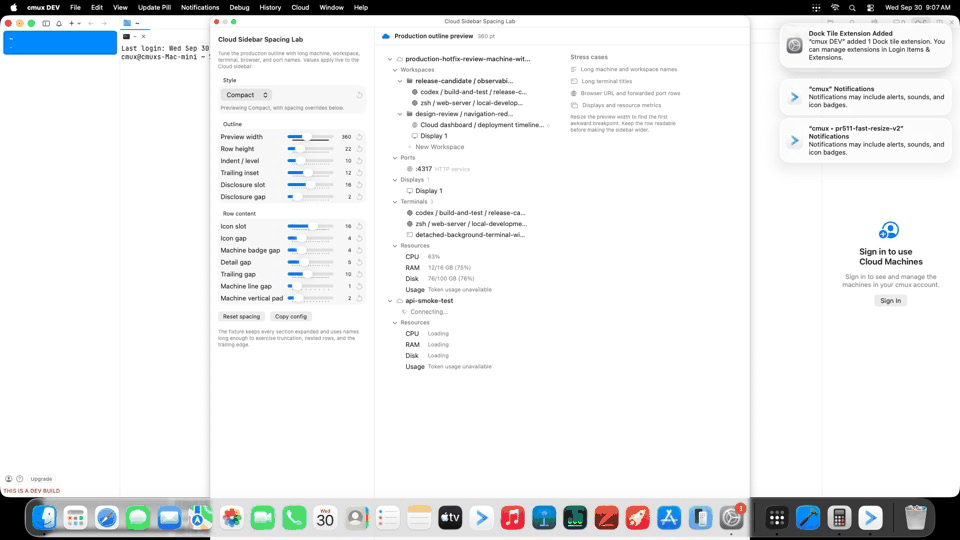This screenshot has height=540, width=960.
Task: Open the Trash in the Dock
Action: [915, 518]
